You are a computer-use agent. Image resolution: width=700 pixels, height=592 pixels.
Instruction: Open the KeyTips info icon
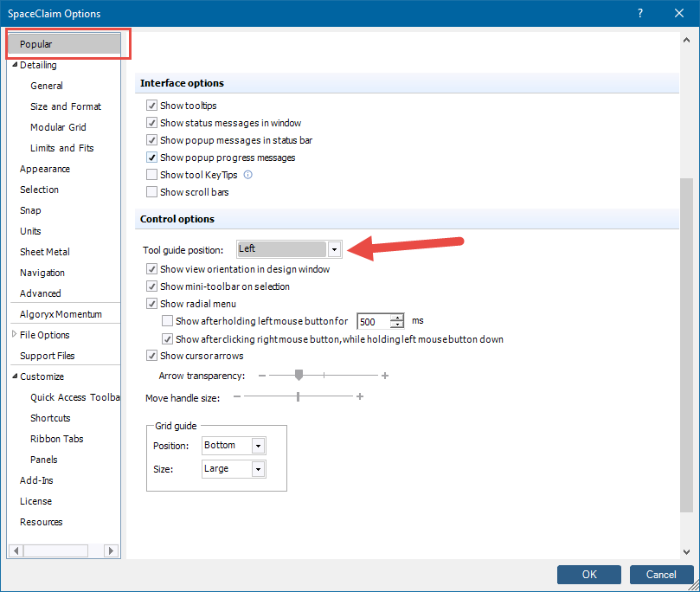pos(247,175)
